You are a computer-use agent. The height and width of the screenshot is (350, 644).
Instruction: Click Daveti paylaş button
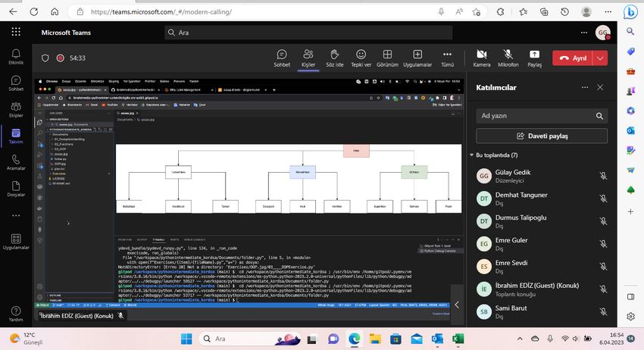[542, 136]
